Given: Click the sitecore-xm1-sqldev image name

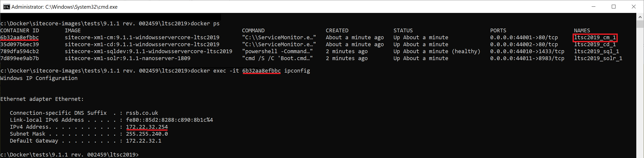Looking at the screenshot, I should point(148,51).
